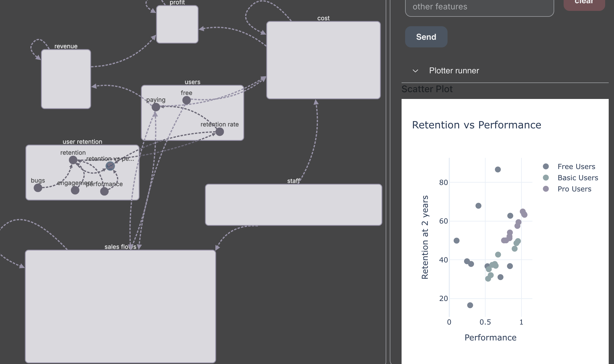Select the paying users node
Image resolution: width=614 pixels, height=364 pixels.
tap(156, 107)
